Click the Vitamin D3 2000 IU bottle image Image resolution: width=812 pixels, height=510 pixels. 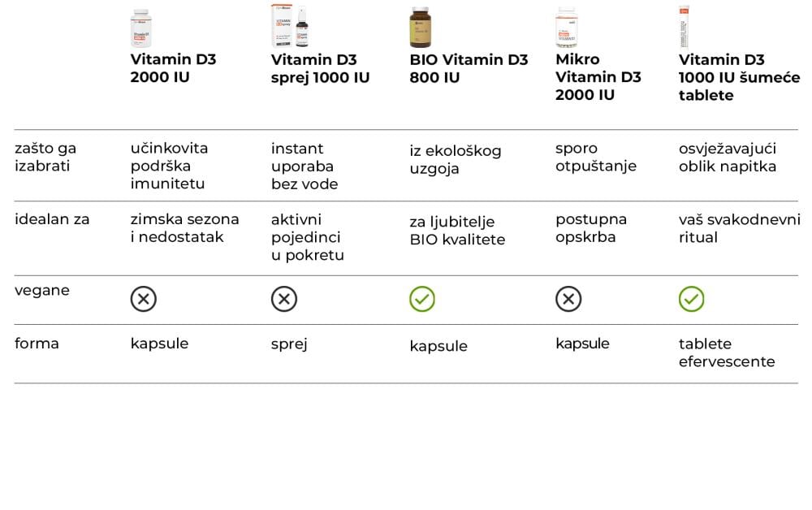[141, 28]
